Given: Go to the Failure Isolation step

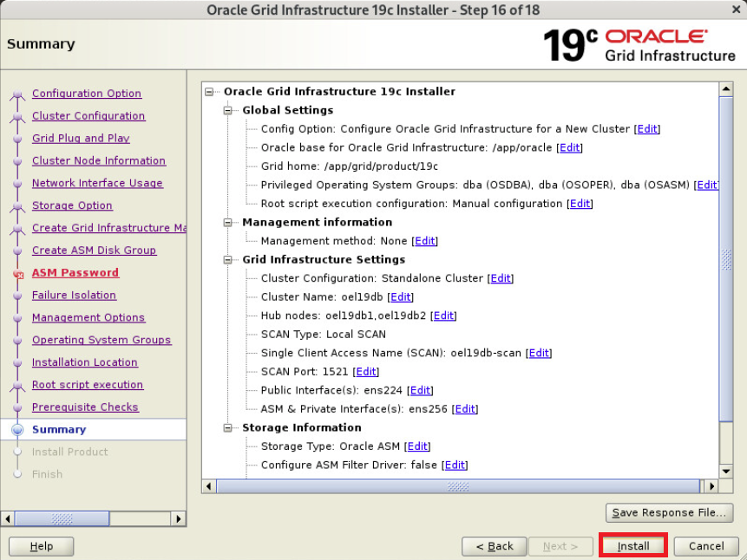Looking at the screenshot, I should [74, 295].
